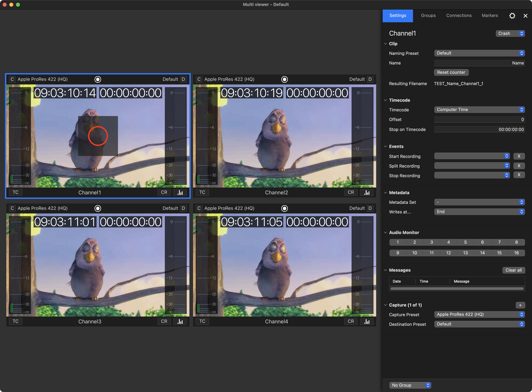Open audio meter icon on Channel3

(x=180, y=322)
